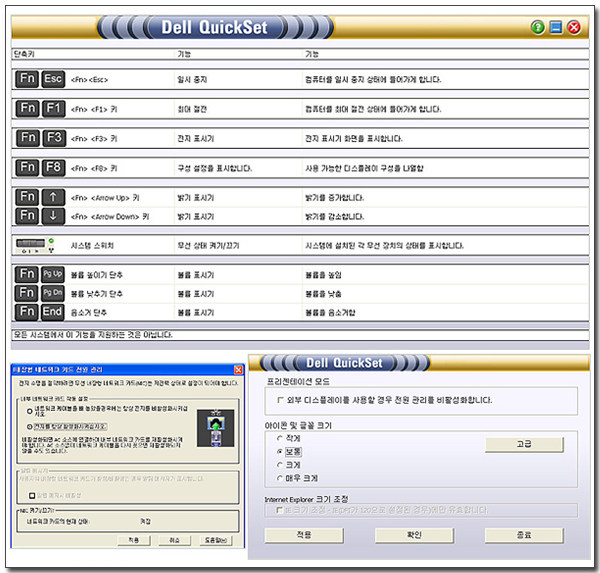Click the <Fn> <Arrow Up> 키 label

click(105, 198)
